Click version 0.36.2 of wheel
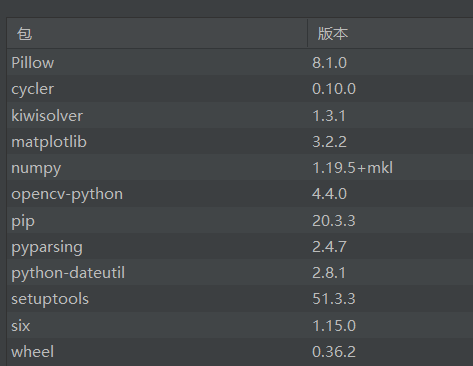Image resolution: width=473 pixels, height=366 pixels. (x=334, y=352)
